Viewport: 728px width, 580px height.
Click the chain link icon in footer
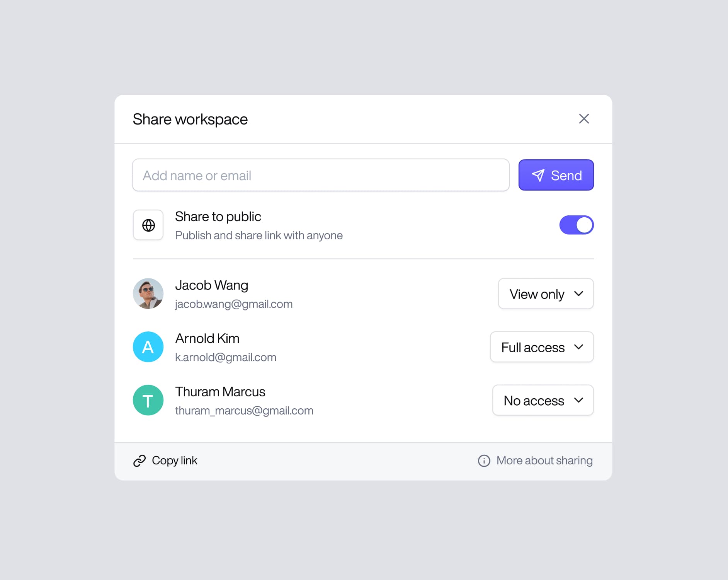(139, 461)
